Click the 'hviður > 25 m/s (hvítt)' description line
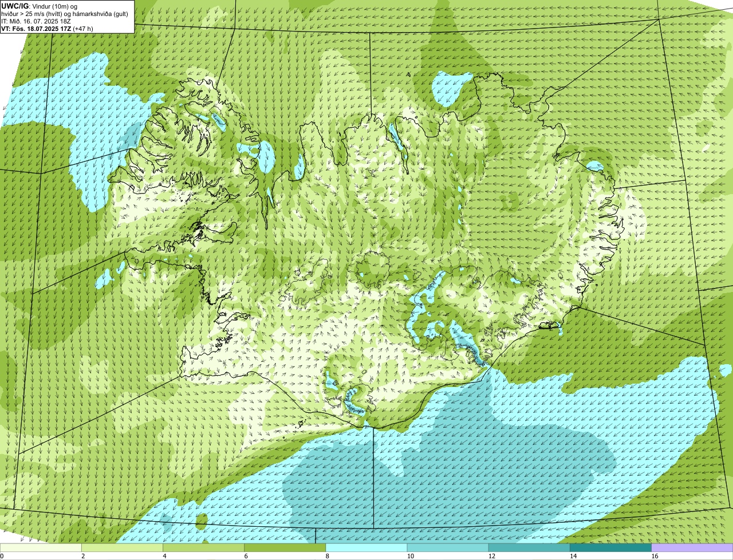The height and width of the screenshot is (560, 733). (65, 13)
